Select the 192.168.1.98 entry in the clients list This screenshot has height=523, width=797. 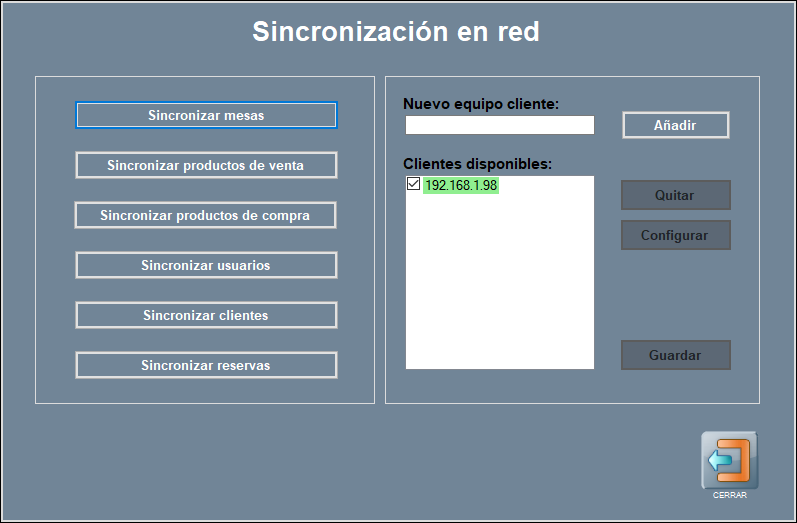point(460,186)
